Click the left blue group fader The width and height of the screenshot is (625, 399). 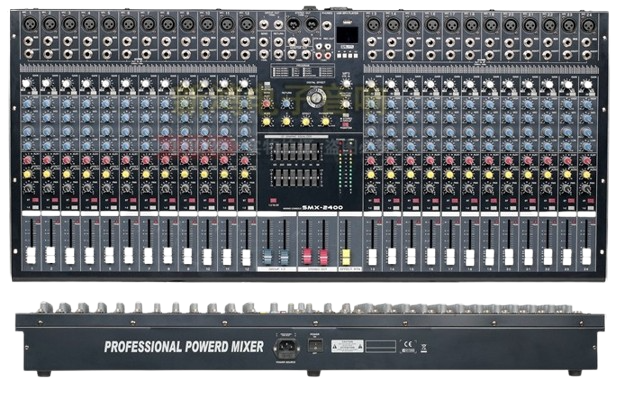(267, 257)
